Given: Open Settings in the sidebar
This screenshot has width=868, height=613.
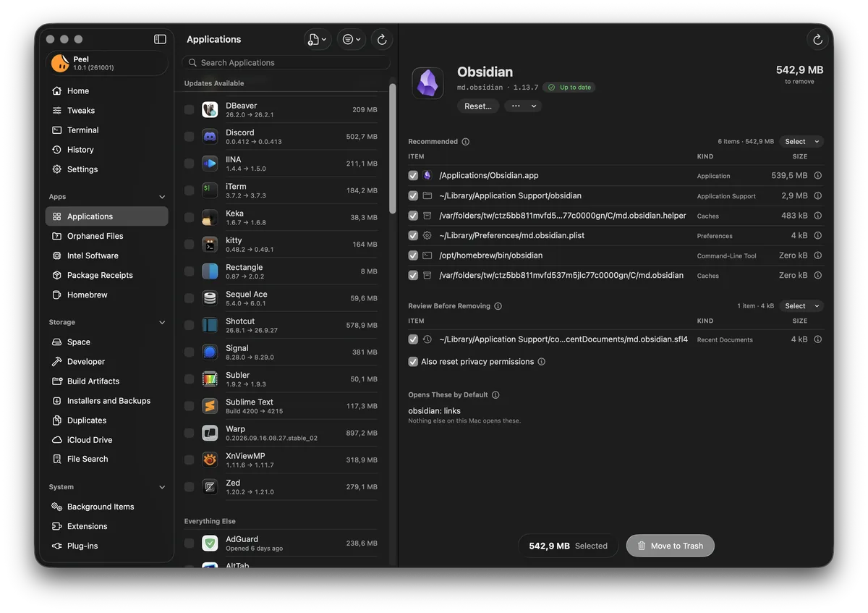Looking at the screenshot, I should point(106,169).
